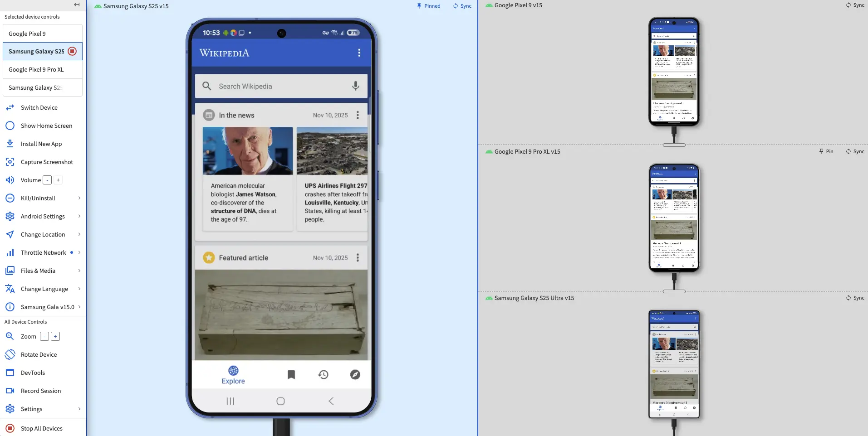Pin the Google Pixel 9 Pro XL device
Image resolution: width=868 pixels, height=436 pixels.
tap(826, 151)
